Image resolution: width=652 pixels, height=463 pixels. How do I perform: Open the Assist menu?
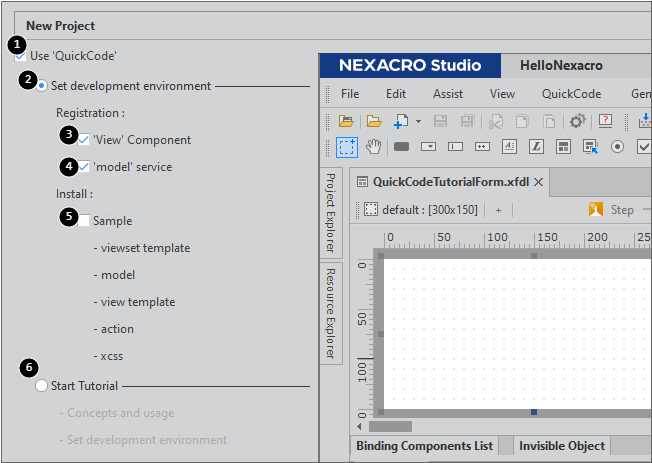coord(448,94)
